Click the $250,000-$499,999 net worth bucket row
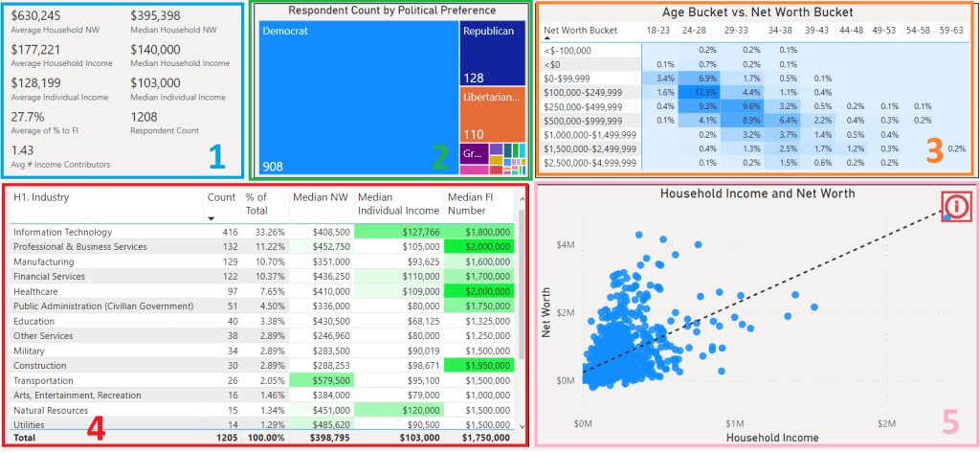 (x=583, y=106)
